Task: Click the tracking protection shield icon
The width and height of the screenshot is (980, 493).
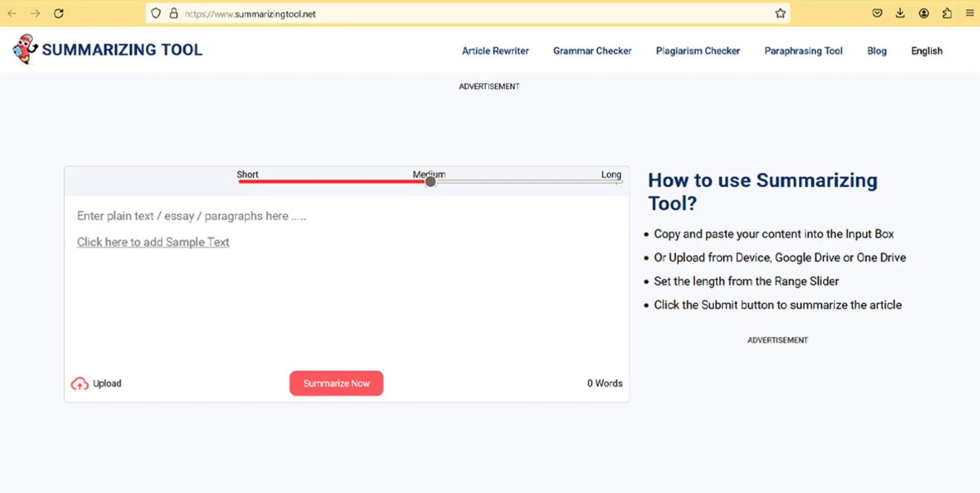Action: [x=156, y=13]
